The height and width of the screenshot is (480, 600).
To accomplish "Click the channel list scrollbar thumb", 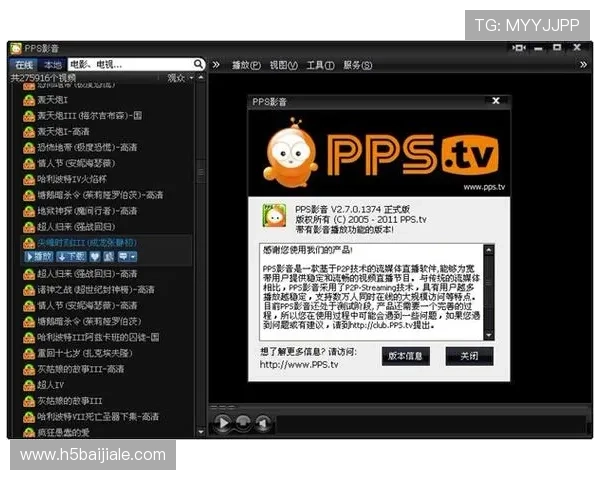I will 201,170.
